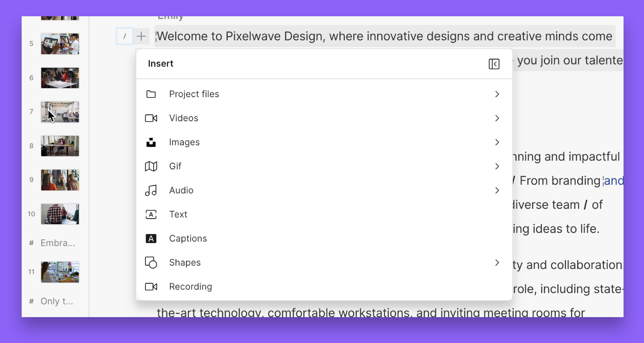Screen dimensions: 644x343
Task: Click the plus insert button beside script
Action: tap(141, 36)
